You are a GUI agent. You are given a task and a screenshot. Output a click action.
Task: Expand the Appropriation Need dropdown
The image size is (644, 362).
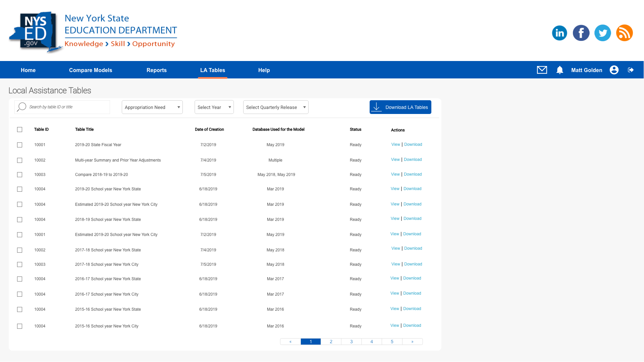[x=152, y=107]
